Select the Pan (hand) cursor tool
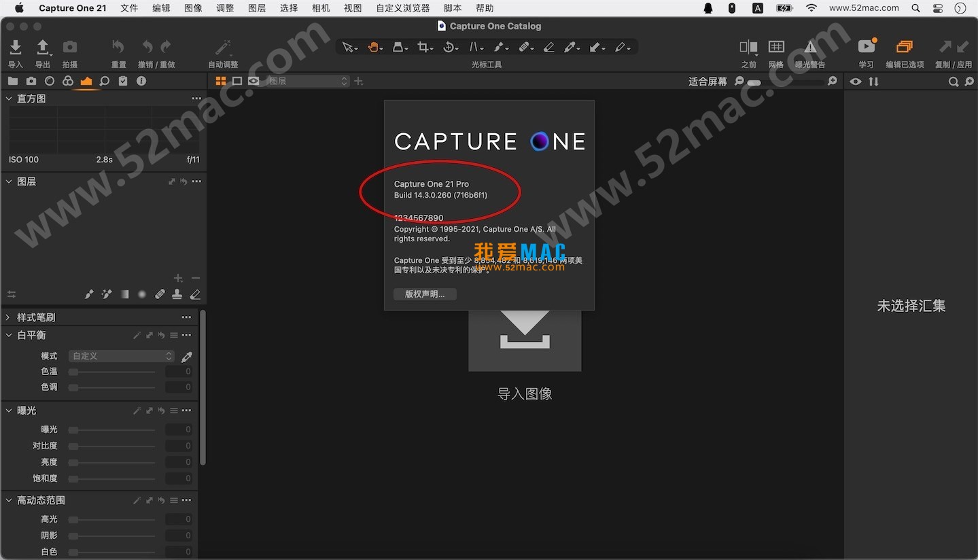Viewport: 978px width, 560px height. point(373,47)
